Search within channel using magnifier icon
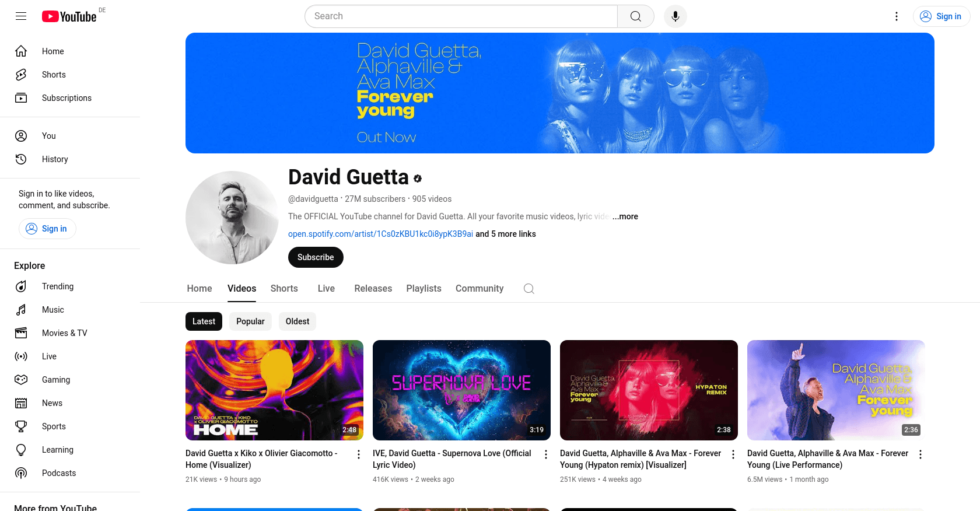The width and height of the screenshot is (980, 511). tap(529, 289)
